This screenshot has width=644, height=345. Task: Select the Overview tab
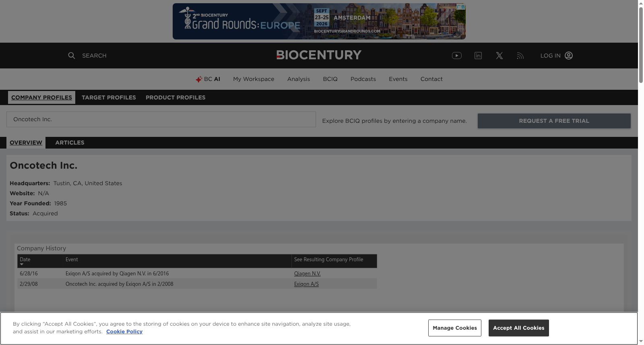(26, 143)
